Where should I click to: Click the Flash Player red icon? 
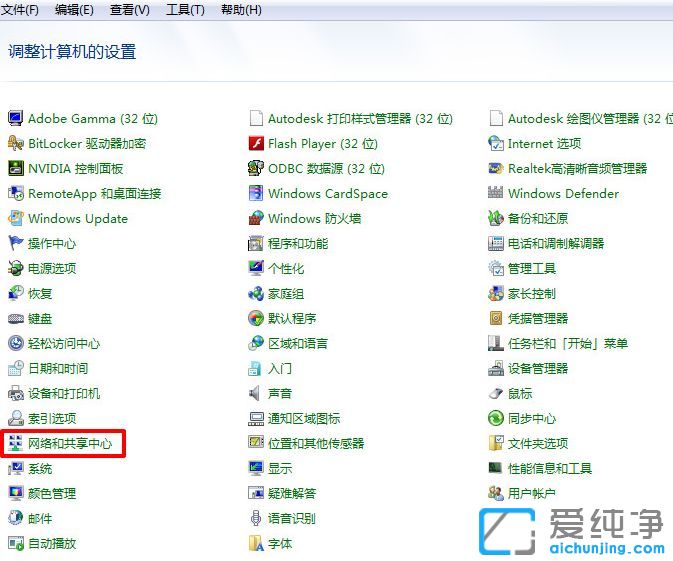point(256,143)
